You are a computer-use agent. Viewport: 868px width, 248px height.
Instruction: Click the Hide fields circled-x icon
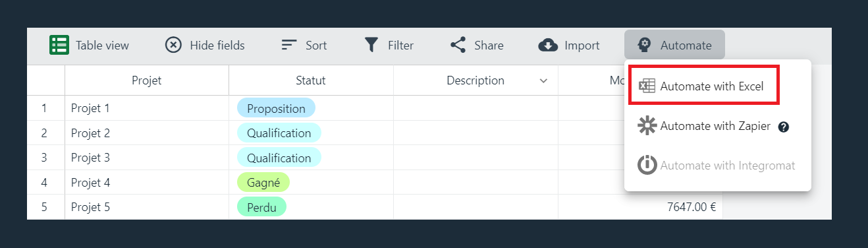click(x=173, y=45)
